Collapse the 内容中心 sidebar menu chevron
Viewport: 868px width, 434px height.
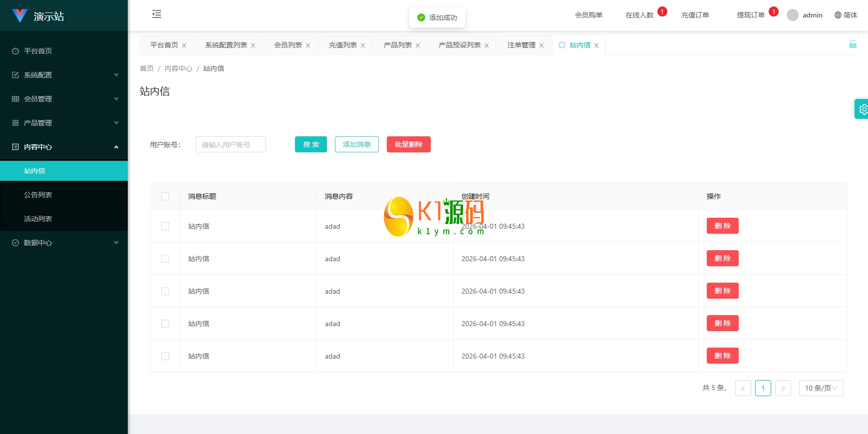[x=116, y=147]
